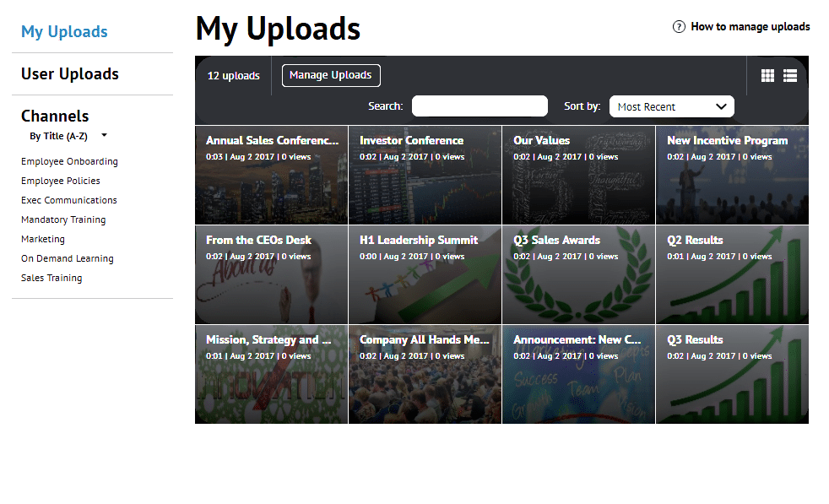Open the Mission, Strategy and ... video

click(271, 375)
